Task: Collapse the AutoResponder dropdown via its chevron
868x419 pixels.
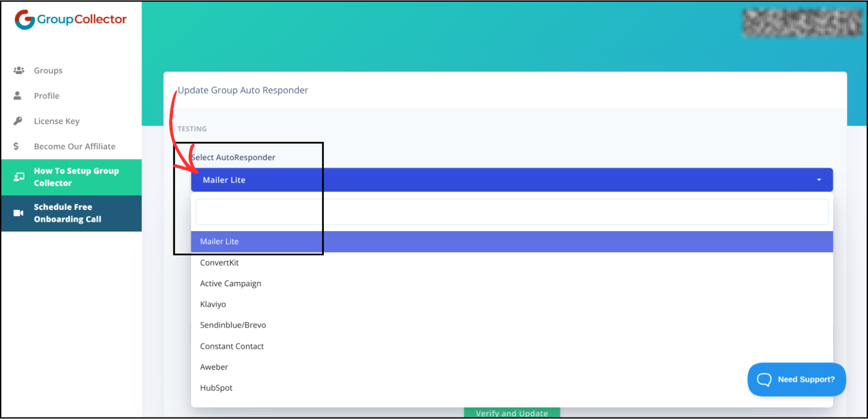Action: (x=819, y=179)
